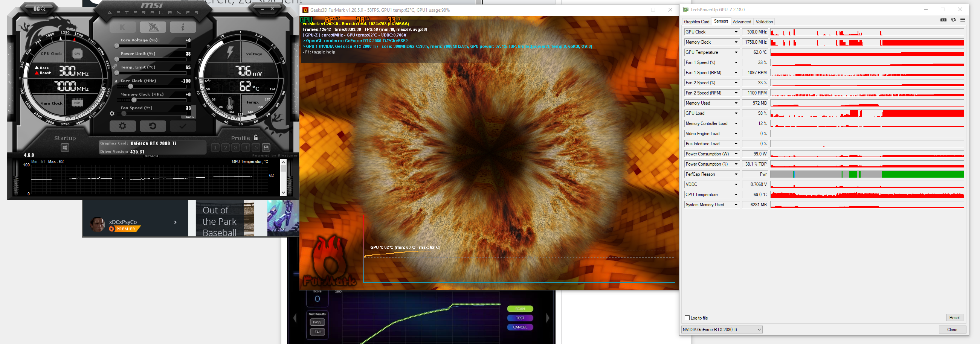
Task: Reset Afterburner settings with the circular arrow
Action: click(153, 126)
